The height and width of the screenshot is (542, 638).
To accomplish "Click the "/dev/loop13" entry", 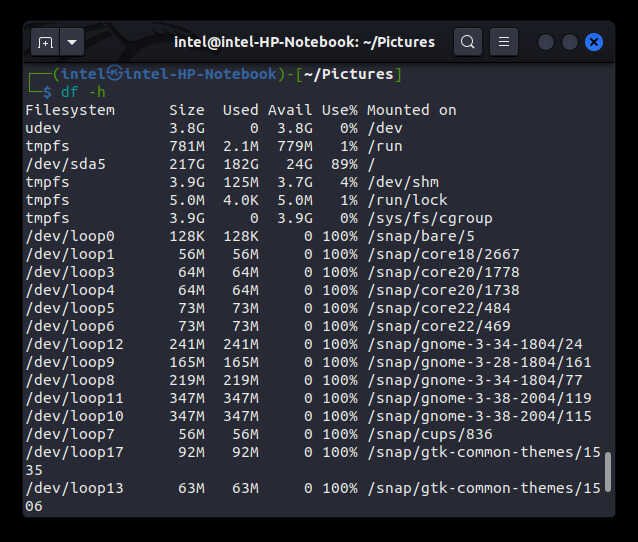I will [x=74, y=488].
